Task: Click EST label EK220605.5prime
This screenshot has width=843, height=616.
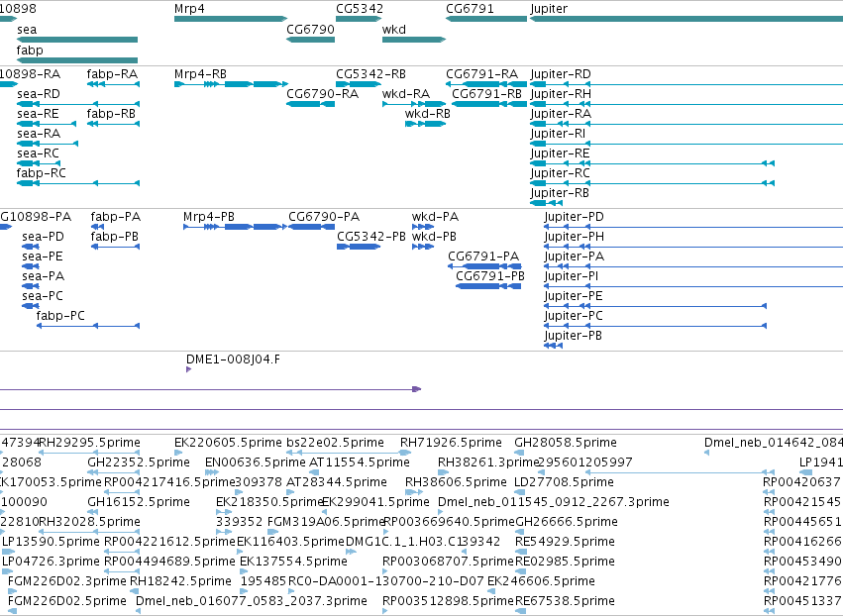Action: [228, 443]
